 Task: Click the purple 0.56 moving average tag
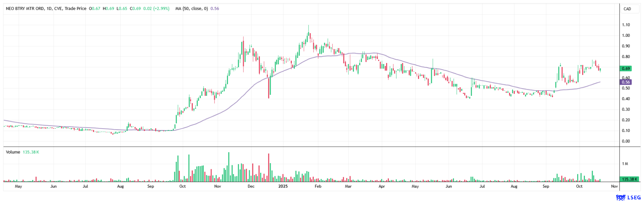coord(626,82)
